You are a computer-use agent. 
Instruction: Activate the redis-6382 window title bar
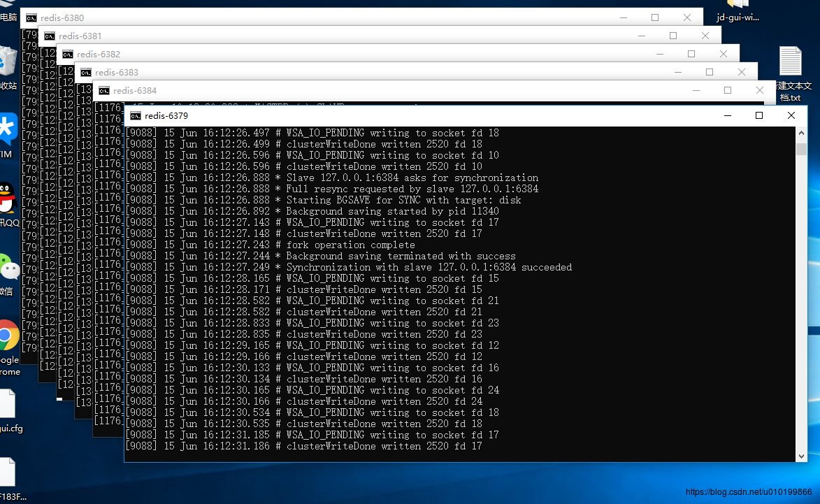click(x=98, y=55)
